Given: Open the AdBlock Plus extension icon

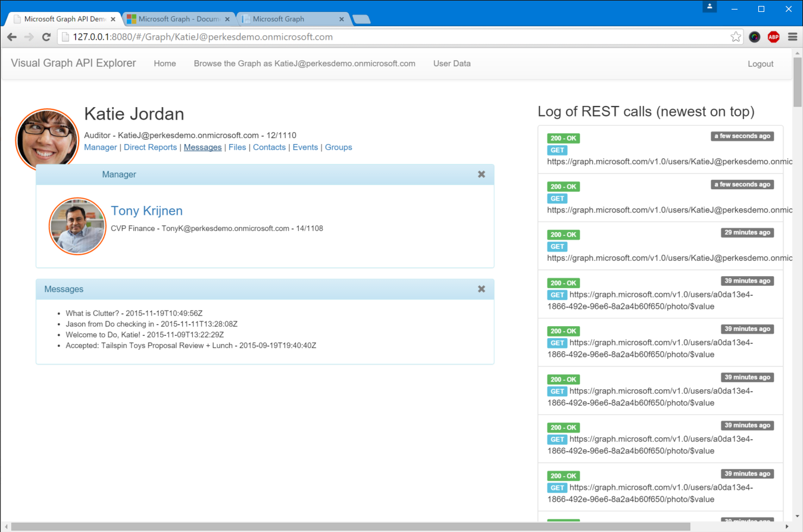Looking at the screenshot, I should [773, 37].
